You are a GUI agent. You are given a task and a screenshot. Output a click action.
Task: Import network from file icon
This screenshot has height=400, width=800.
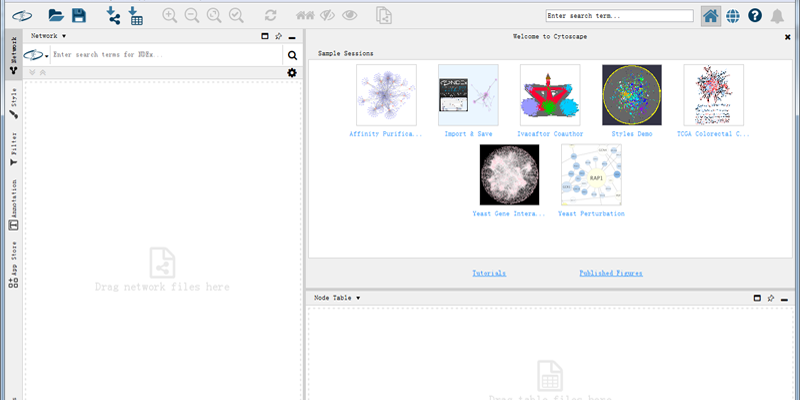[x=113, y=15]
